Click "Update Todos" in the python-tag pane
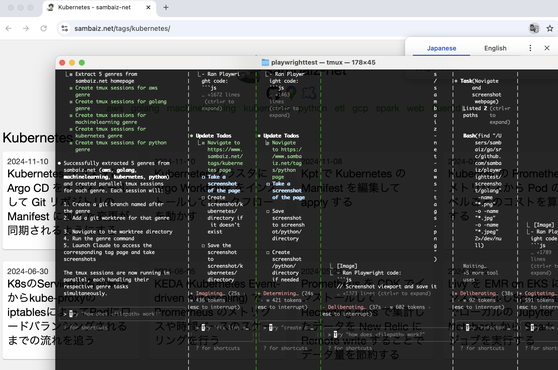The image size is (558, 370). click(x=281, y=136)
